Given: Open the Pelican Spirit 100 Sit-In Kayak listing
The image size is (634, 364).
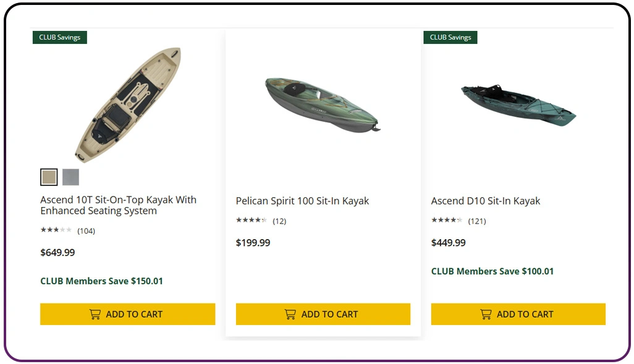Looking at the screenshot, I should pos(302,200).
